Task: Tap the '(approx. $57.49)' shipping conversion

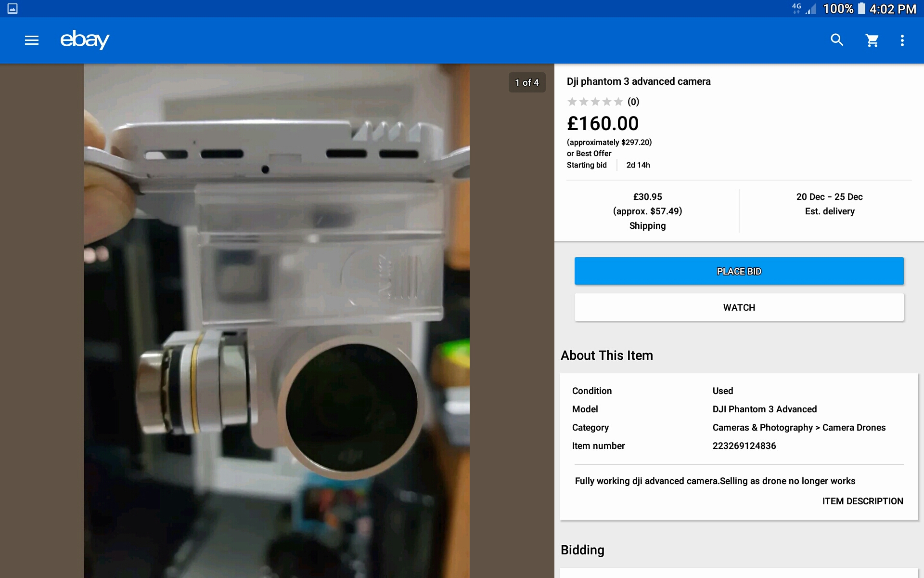Action: pos(648,211)
